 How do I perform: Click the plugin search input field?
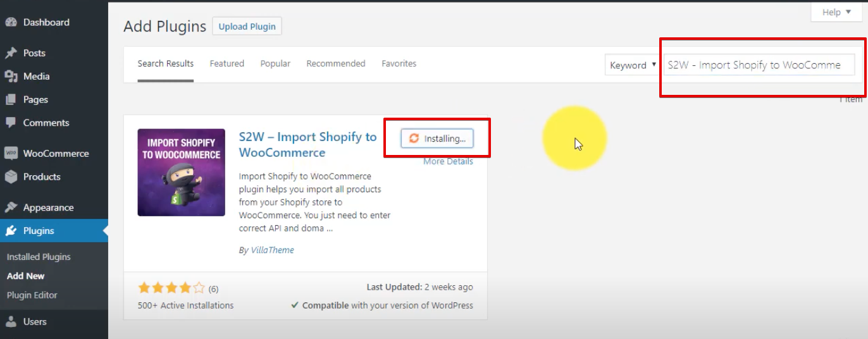pyautogui.click(x=759, y=65)
